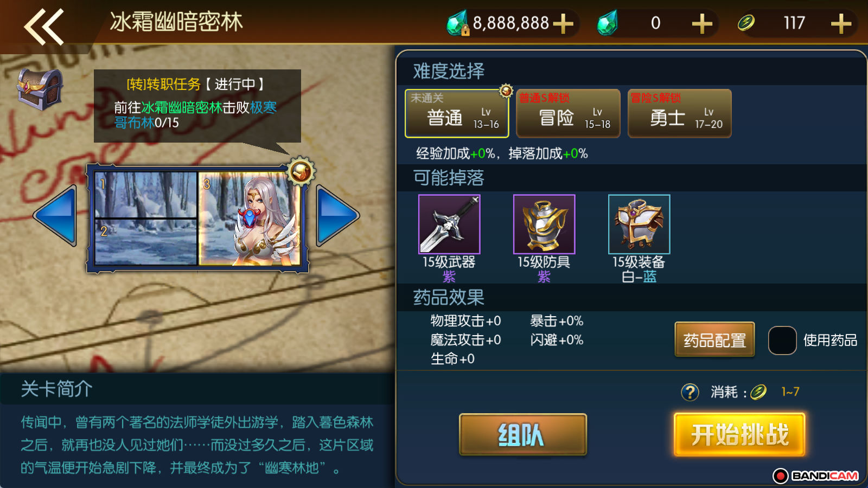Select 冒险 difficulty Lv 15-18
The width and height of the screenshot is (868, 488).
(568, 113)
